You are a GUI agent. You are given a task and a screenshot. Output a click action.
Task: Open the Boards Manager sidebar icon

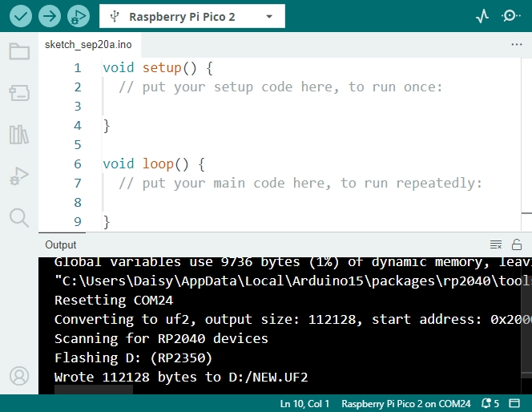pos(19,93)
